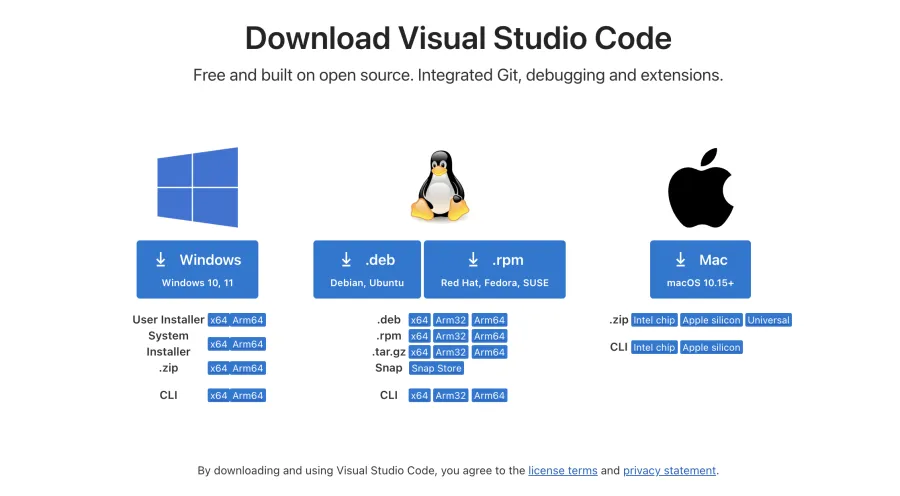The image size is (900, 496).
Task: Download VS Code for Windows 10, 11
Action: (x=197, y=269)
